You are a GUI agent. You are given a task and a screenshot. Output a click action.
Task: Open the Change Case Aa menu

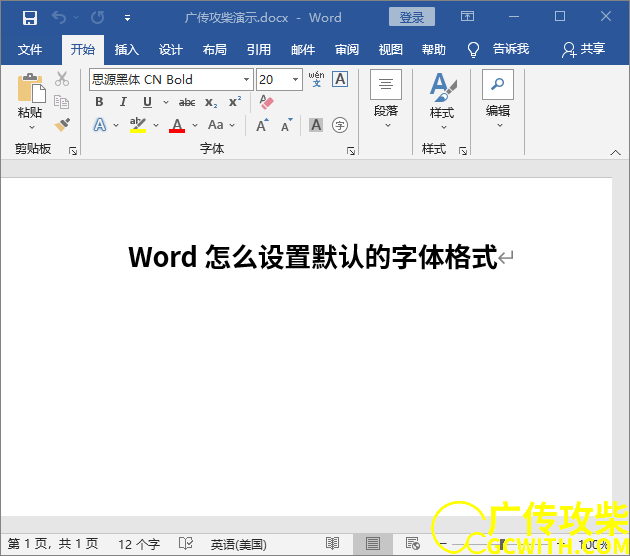221,125
